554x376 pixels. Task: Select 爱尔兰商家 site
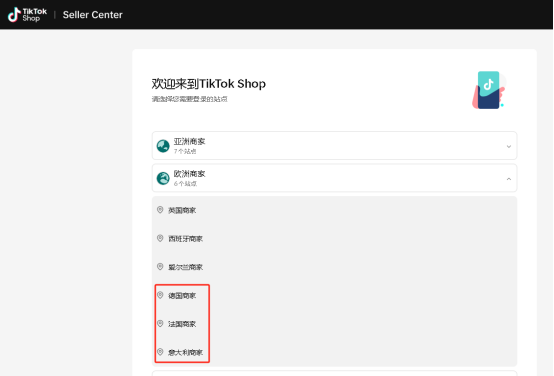click(185, 267)
